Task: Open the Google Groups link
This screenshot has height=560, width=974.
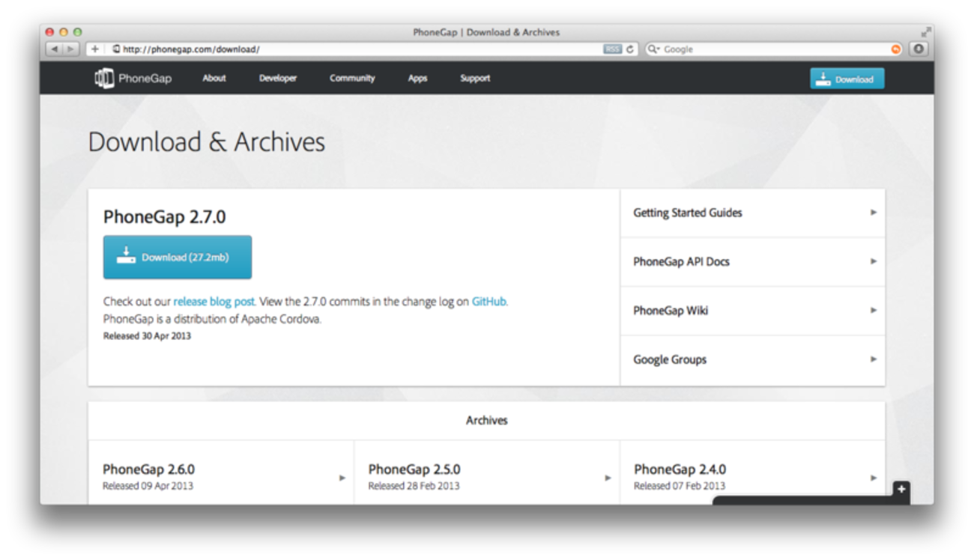Action: coord(752,360)
